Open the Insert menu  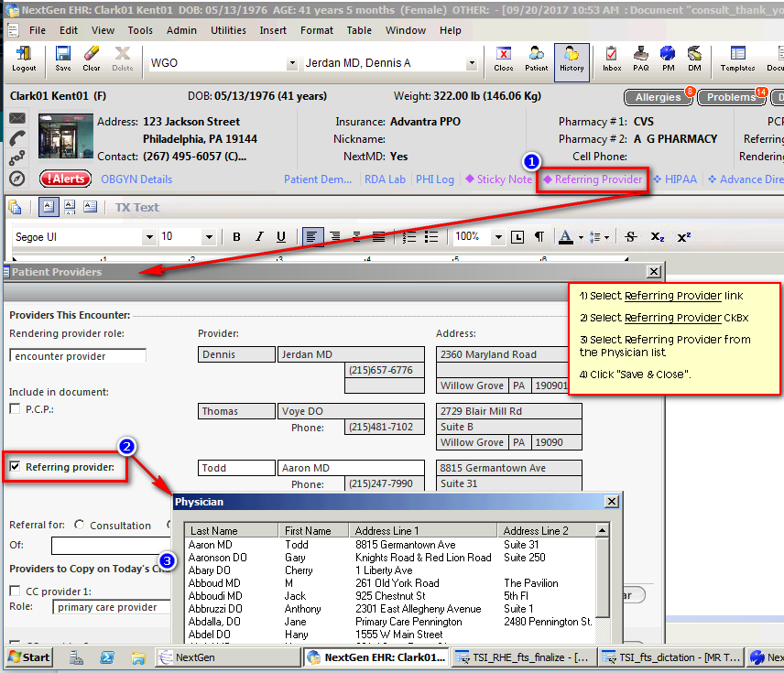tap(273, 30)
